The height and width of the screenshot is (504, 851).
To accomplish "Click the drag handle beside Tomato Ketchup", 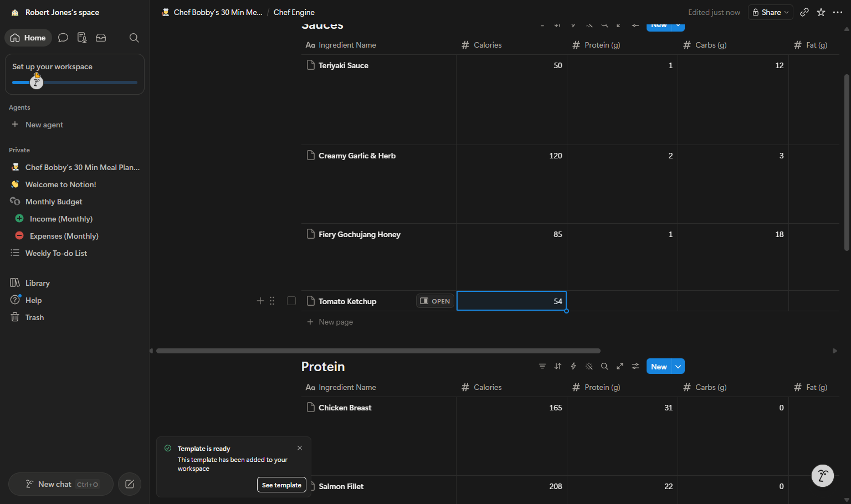I will 272,301.
